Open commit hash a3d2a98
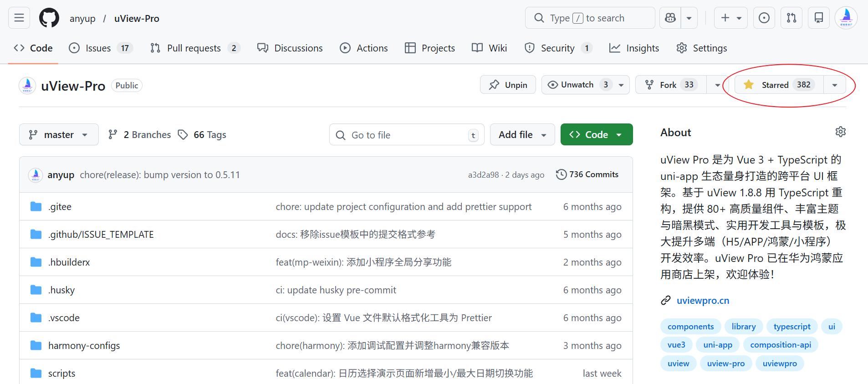This screenshot has height=384, width=868. point(483,175)
